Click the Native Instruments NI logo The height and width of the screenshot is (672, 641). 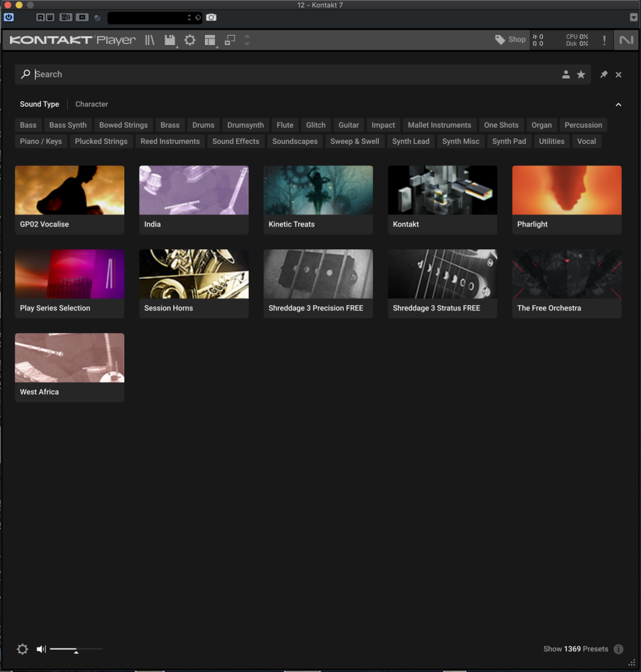click(x=626, y=40)
